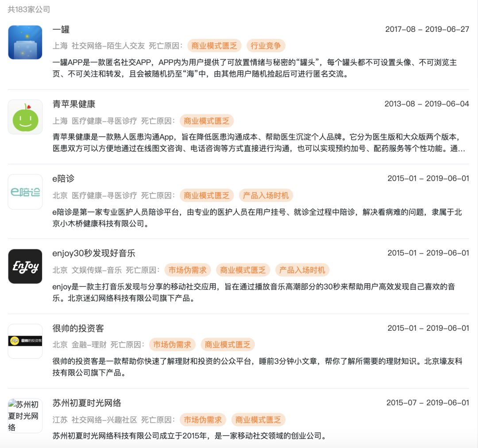The width and height of the screenshot is (478, 448).
Task: Click the 青苹果健康 green apple icon
Action: coord(25,117)
